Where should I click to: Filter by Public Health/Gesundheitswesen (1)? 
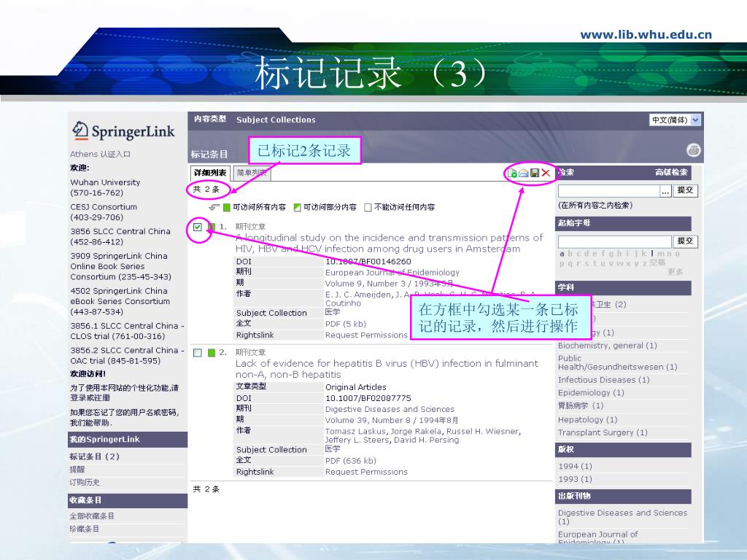click(x=617, y=362)
